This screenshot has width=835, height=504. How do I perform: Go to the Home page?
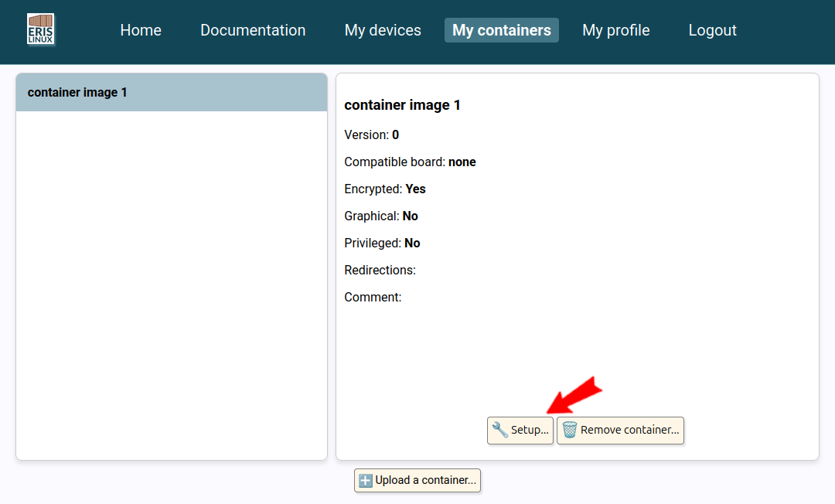point(141,30)
